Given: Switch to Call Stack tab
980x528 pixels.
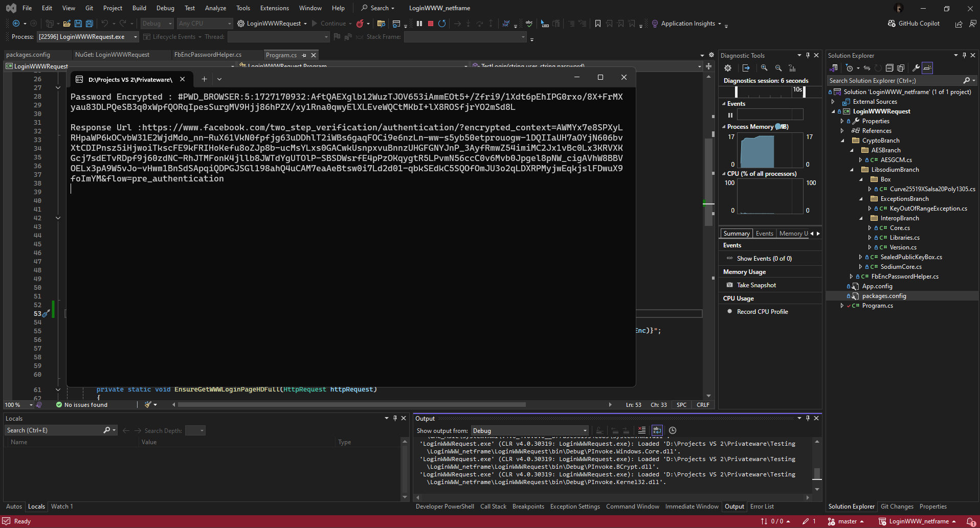Looking at the screenshot, I should [x=493, y=507].
